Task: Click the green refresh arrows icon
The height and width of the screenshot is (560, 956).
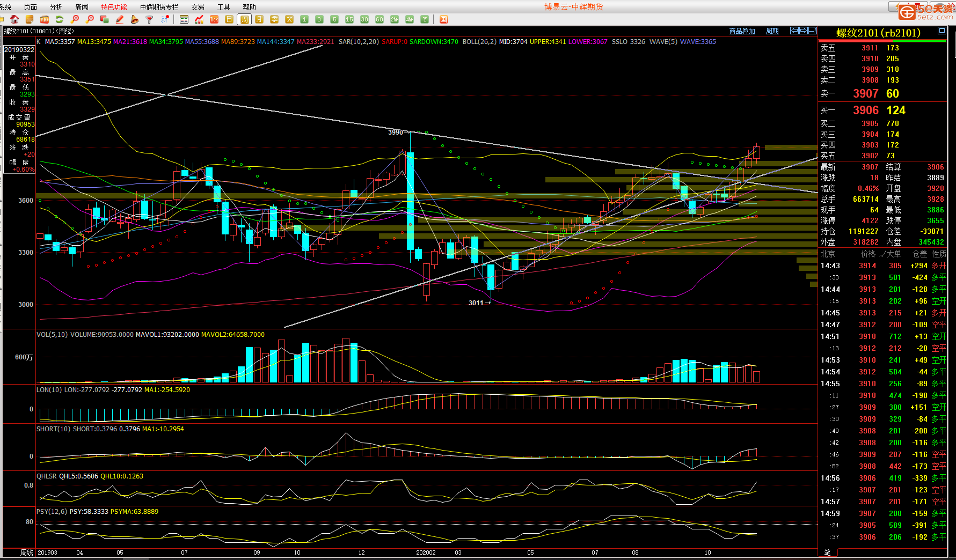Action: click(60, 19)
